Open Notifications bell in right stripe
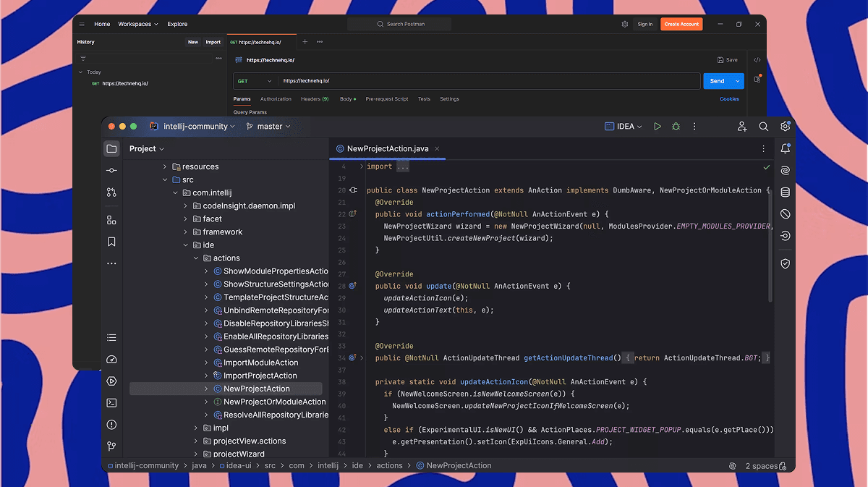Image resolution: width=868 pixels, height=487 pixels. 785,148
